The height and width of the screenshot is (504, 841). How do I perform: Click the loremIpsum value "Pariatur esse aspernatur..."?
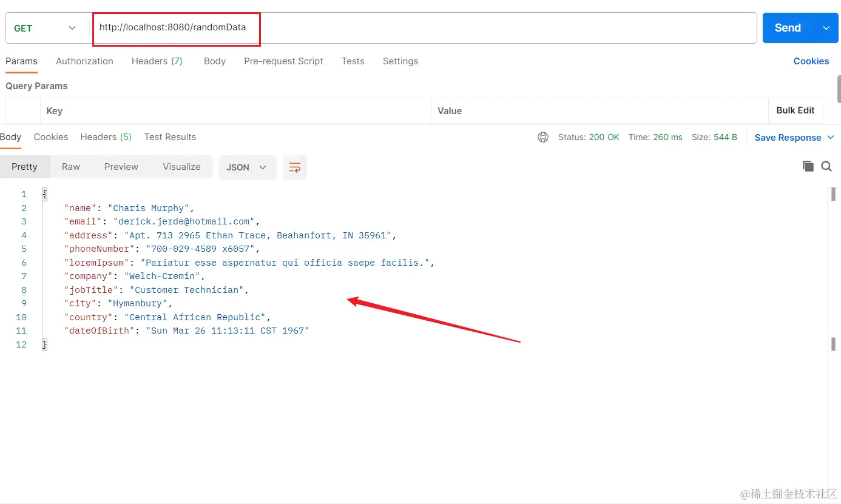click(x=285, y=263)
